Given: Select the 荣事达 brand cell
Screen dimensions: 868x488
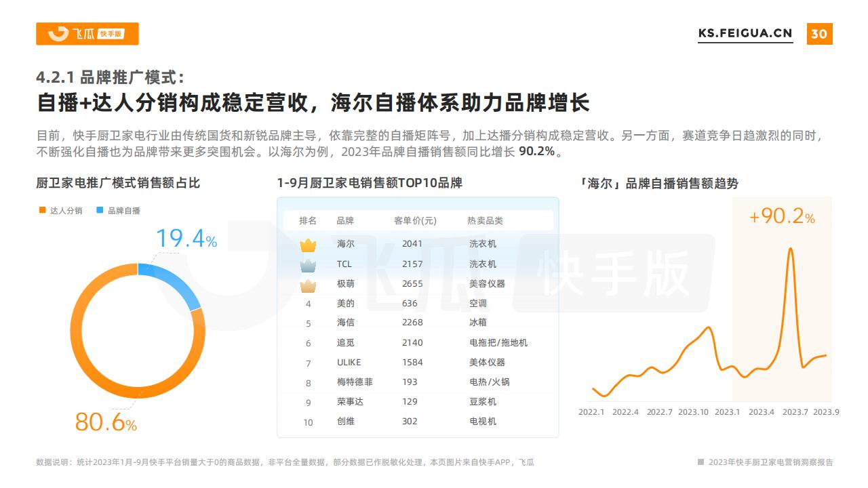Looking at the screenshot, I should 350,402.
